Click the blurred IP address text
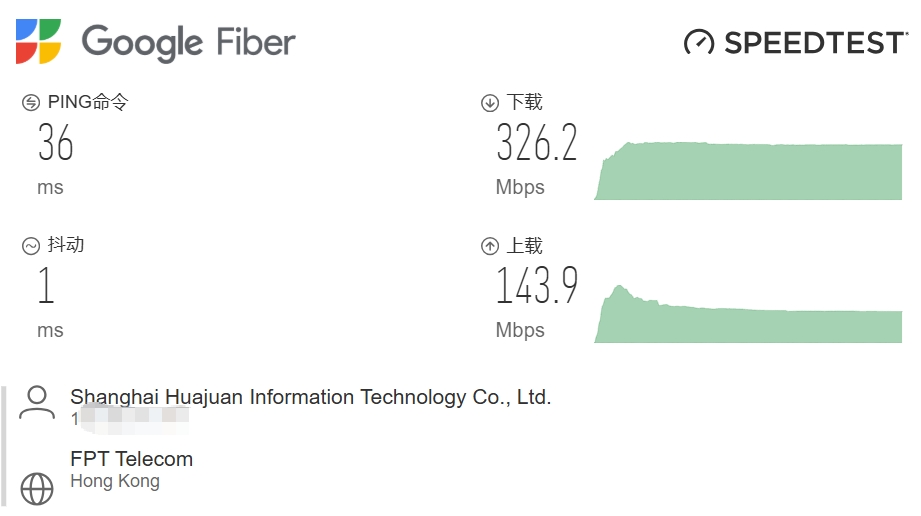 click(129, 419)
